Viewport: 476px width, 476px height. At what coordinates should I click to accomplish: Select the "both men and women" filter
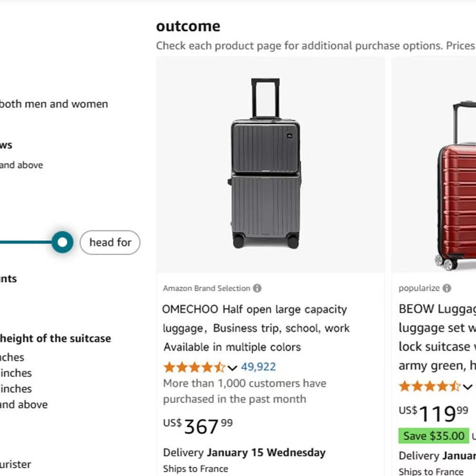53,104
